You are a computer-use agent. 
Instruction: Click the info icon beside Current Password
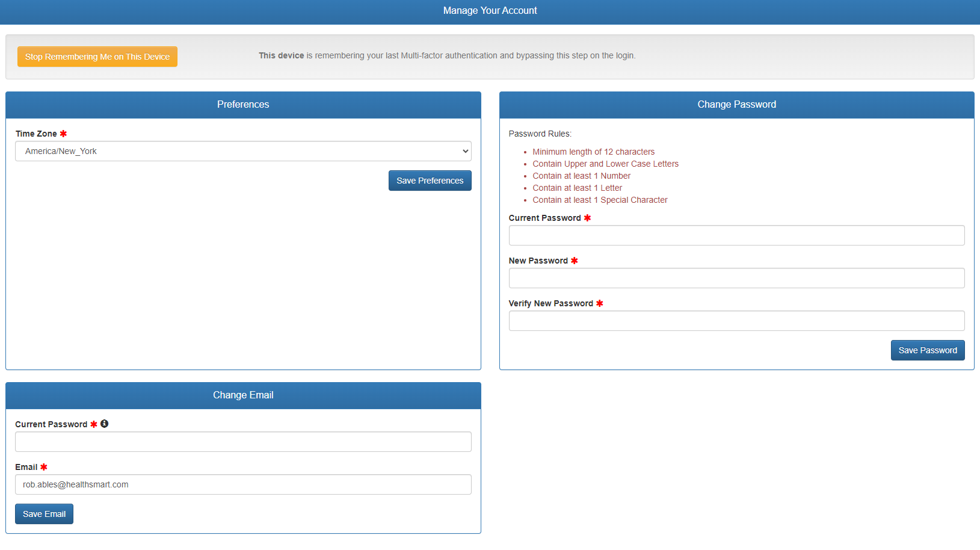pyautogui.click(x=105, y=424)
